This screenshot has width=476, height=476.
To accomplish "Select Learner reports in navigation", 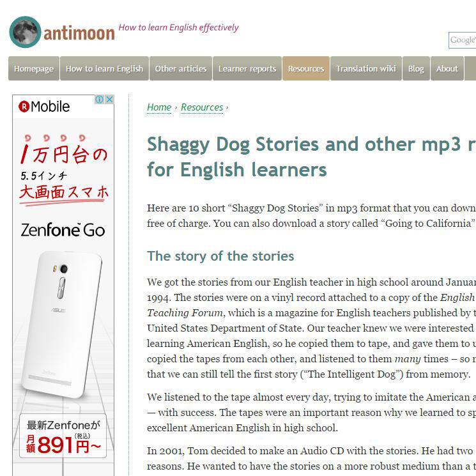I will [247, 68].
